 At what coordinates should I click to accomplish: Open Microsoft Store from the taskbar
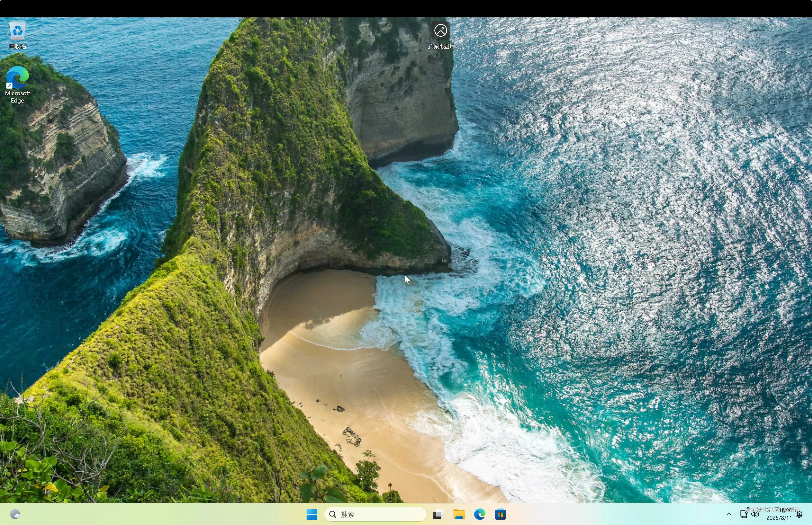[500, 514]
